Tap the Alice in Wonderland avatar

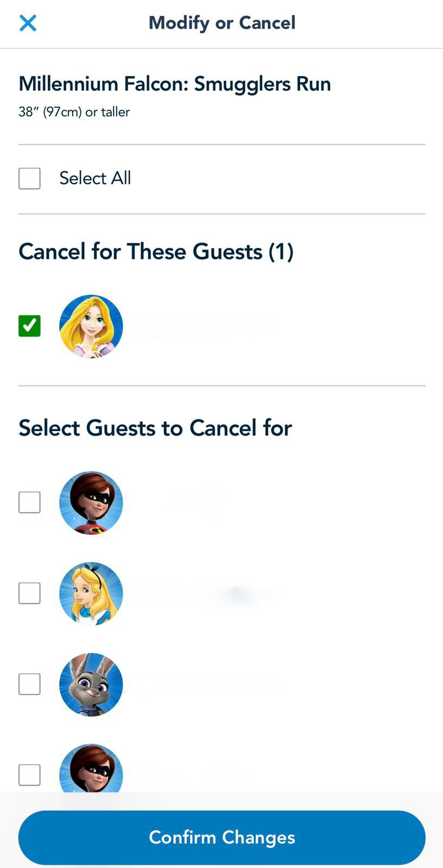click(x=91, y=593)
